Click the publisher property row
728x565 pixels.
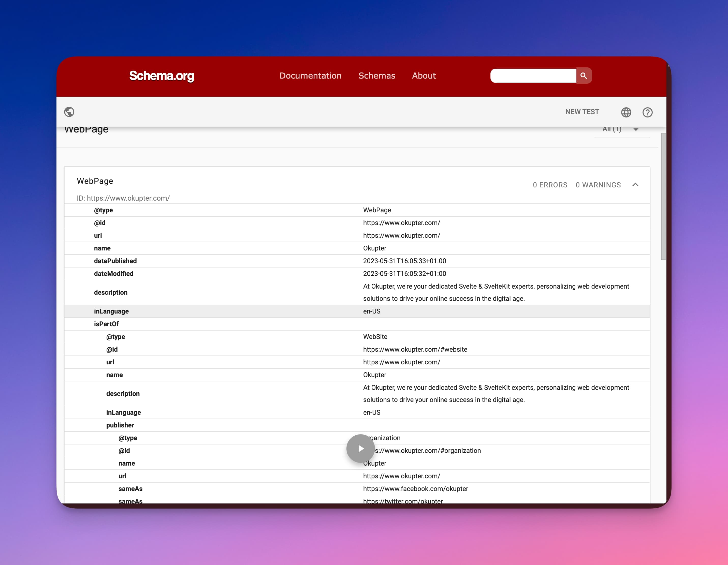coord(357,425)
